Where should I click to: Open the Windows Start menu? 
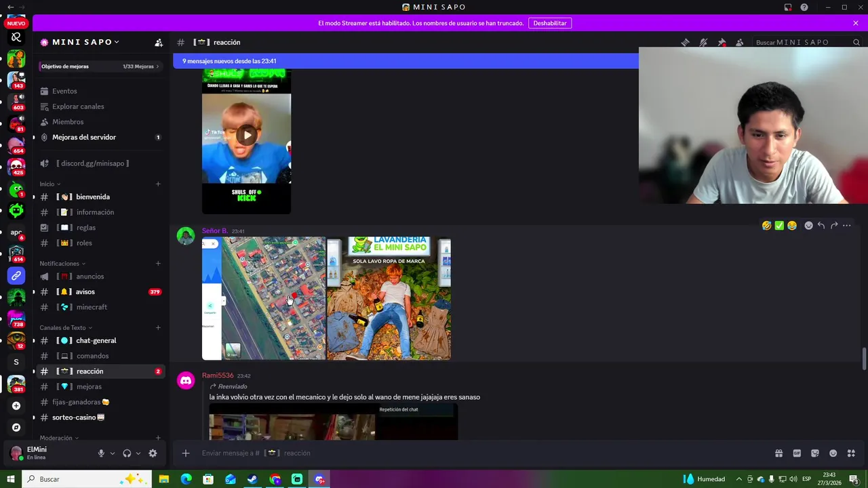pyautogui.click(x=11, y=479)
